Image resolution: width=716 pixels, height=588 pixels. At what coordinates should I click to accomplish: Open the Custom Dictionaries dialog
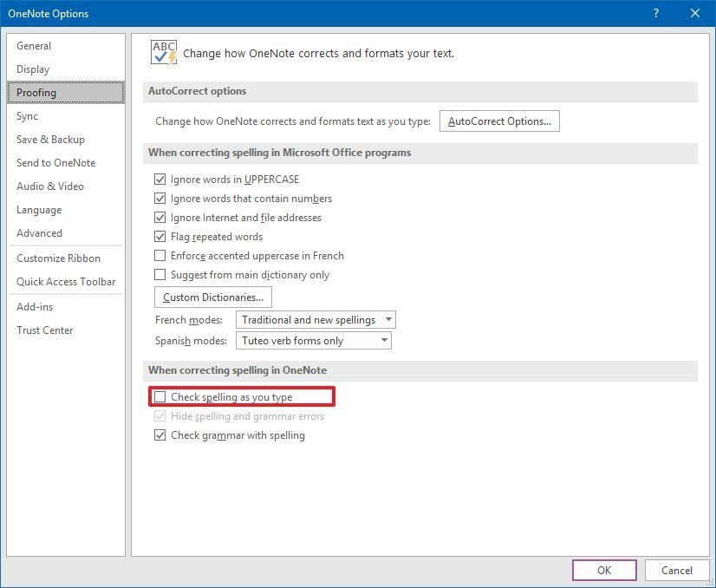click(212, 297)
